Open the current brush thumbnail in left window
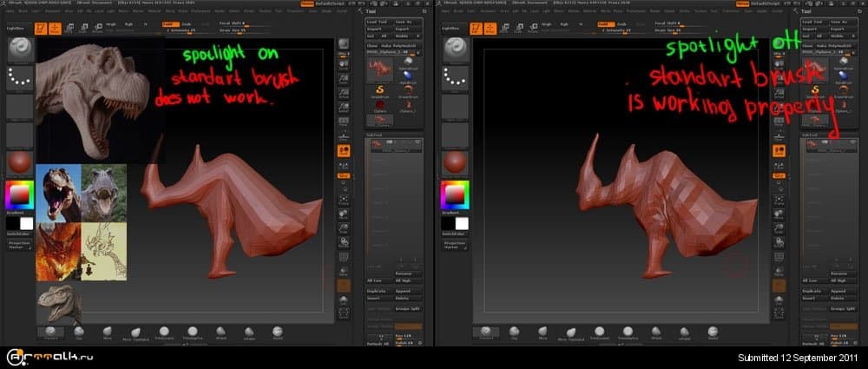This screenshot has height=369, width=868. 21,49
